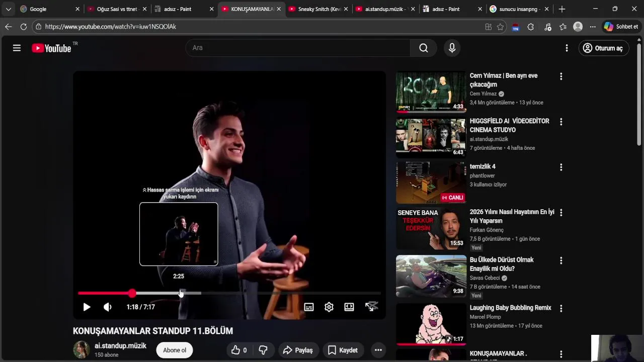The width and height of the screenshot is (644, 362).
Task: Open the split screen icon in address bar
Action: pyautogui.click(x=488, y=27)
